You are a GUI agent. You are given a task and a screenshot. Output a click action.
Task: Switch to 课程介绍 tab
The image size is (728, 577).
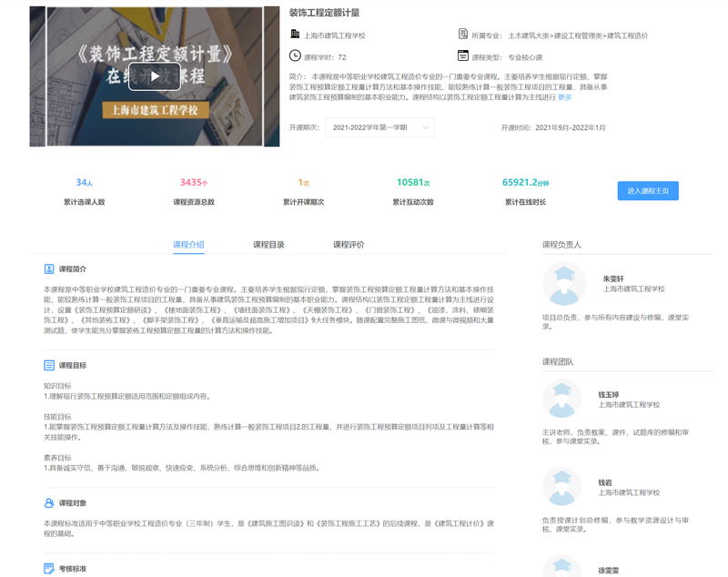tap(188, 245)
